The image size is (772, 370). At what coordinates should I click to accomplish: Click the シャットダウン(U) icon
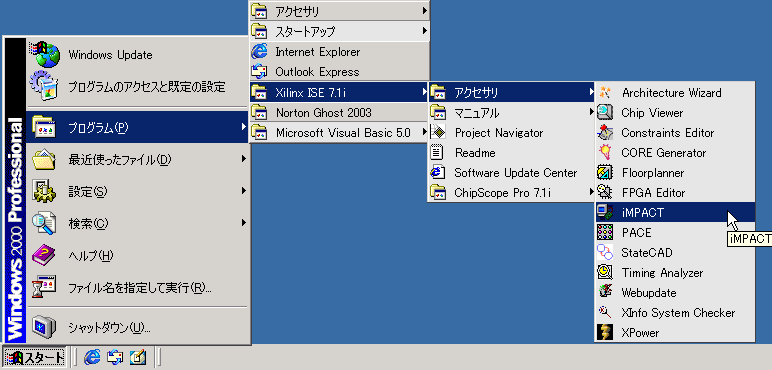click(x=45, y=327)
